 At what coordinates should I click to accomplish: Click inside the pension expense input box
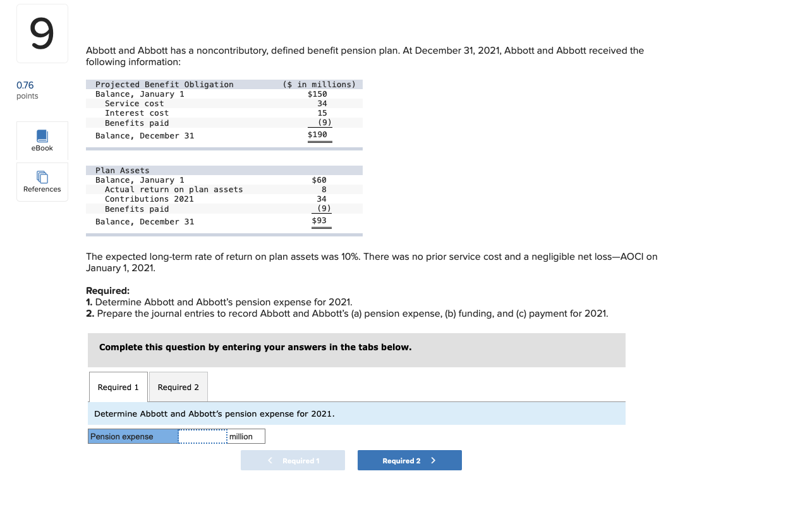[x=202, y=436]
